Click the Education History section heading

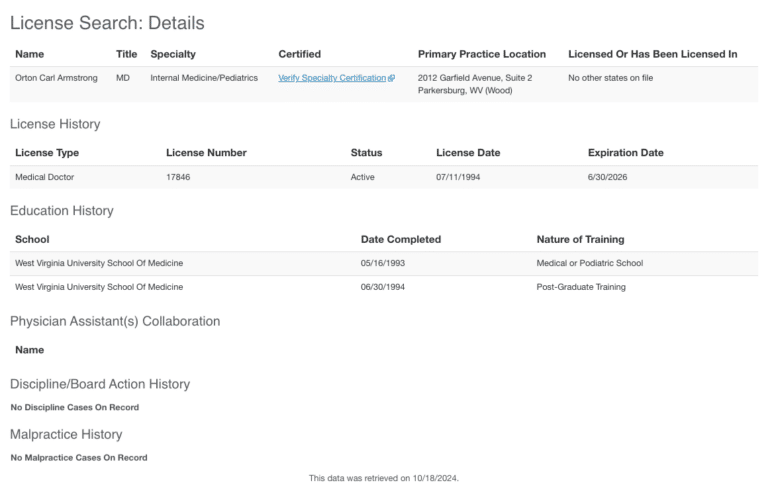coord(62,211)
